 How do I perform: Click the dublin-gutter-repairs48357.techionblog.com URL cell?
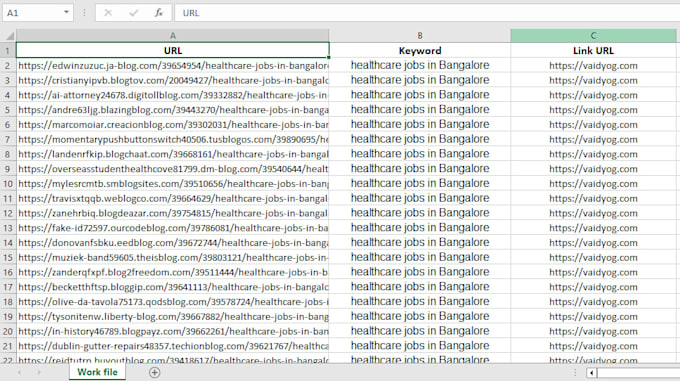point(173,346)
